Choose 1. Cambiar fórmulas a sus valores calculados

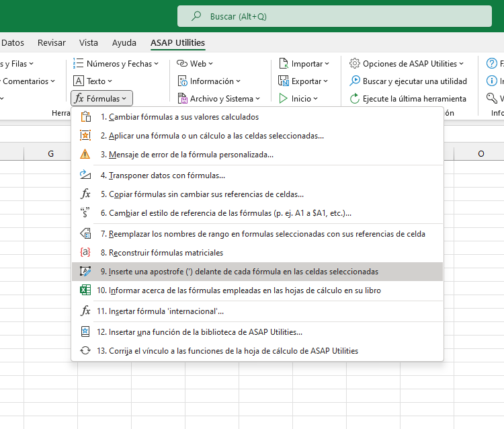coord(257,117)
